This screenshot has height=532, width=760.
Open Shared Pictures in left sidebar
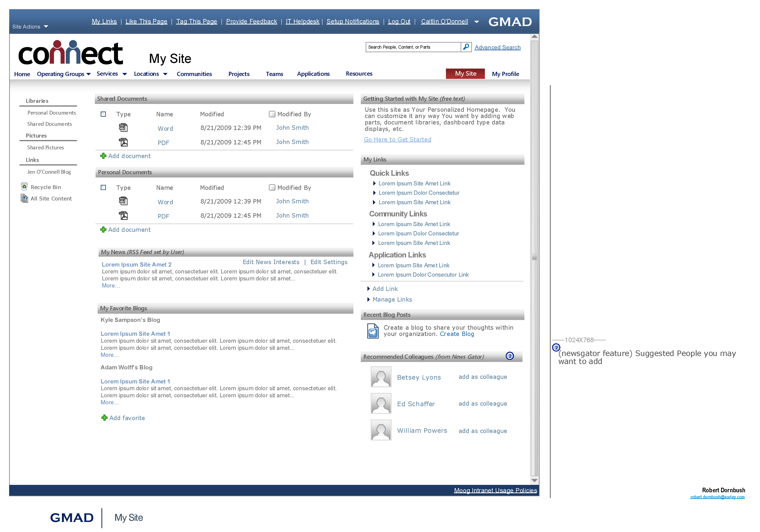click(46, 148)
